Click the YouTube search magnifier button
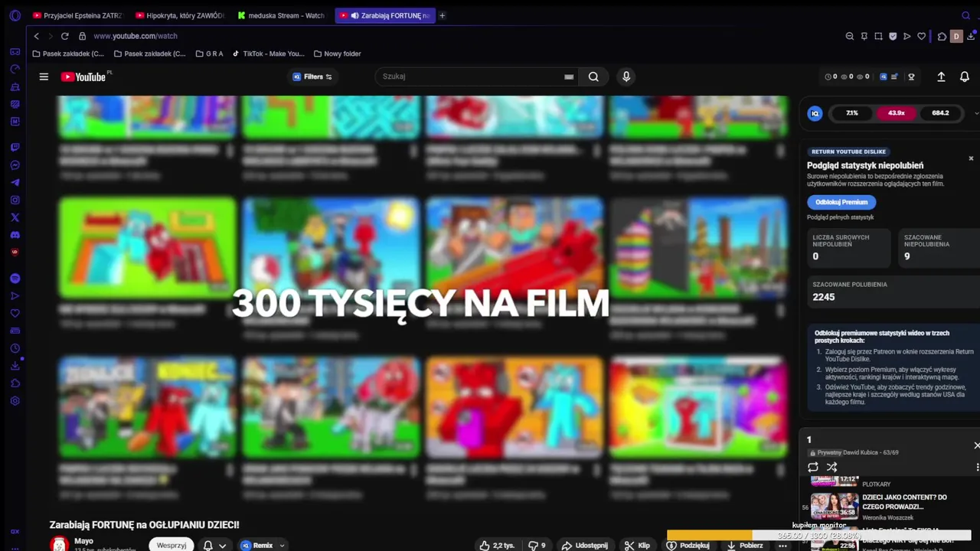The height and width of the screenshot is (551, 980). pyautogui.click(x=593, y=77)
